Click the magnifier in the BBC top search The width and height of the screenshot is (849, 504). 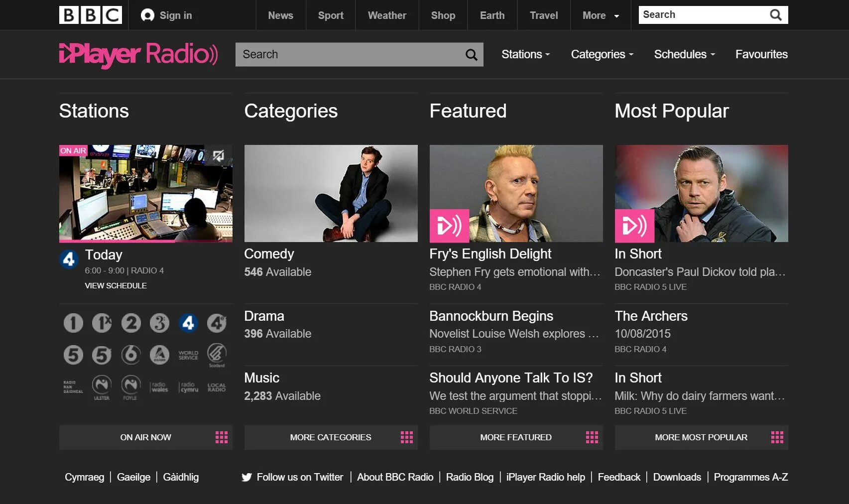click(775, 15)
